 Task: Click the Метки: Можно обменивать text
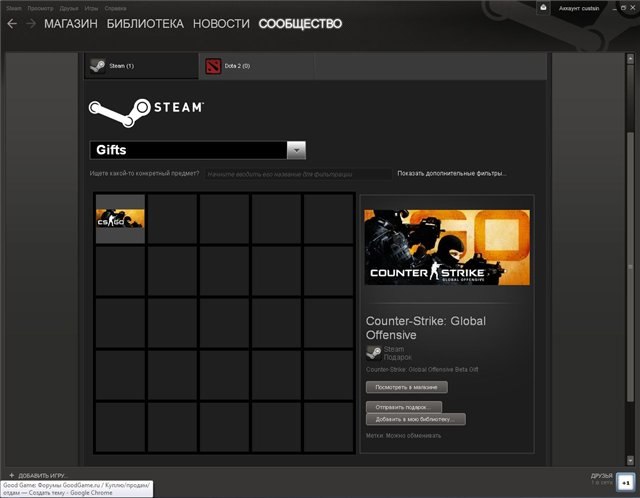[x=403, y=436]
